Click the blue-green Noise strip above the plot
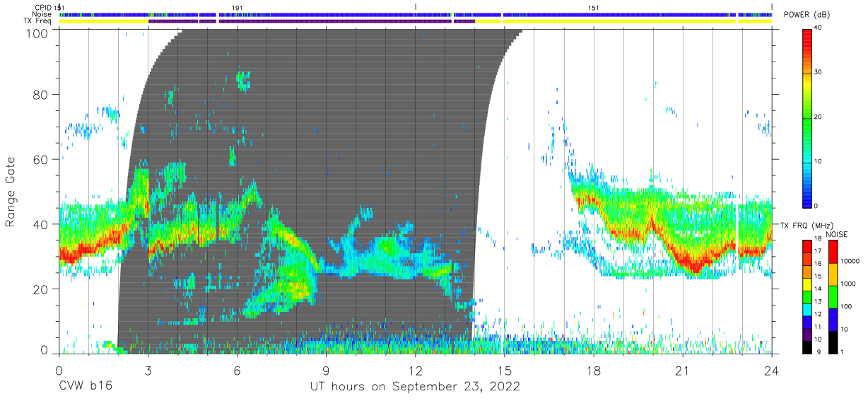The width and height of the screenshot is (868, 401). point(416,14)
